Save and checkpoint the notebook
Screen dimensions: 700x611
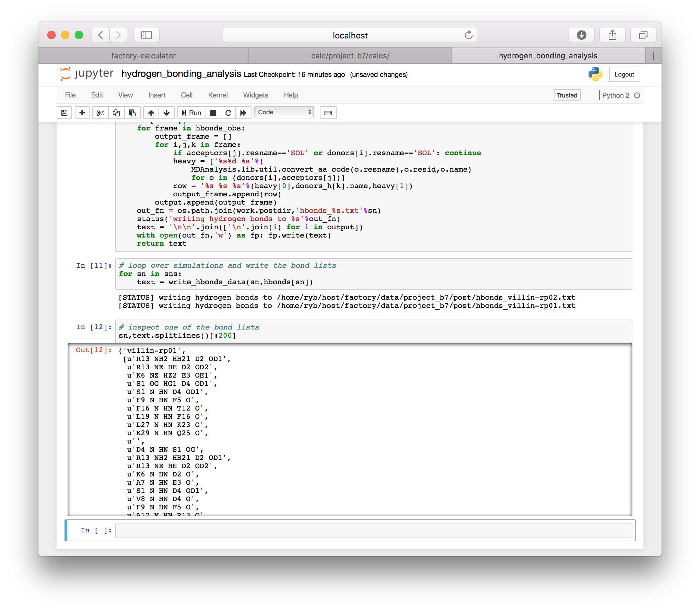coord(64,113)
